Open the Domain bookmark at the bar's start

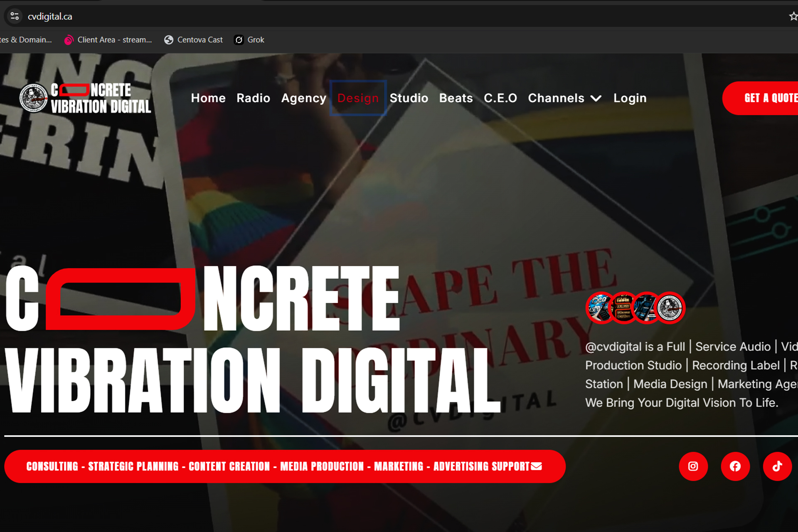[x=26, y=40]
